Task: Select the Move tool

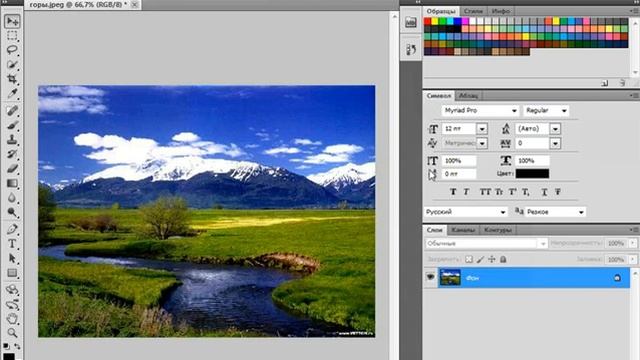Action: coord(12,21)
